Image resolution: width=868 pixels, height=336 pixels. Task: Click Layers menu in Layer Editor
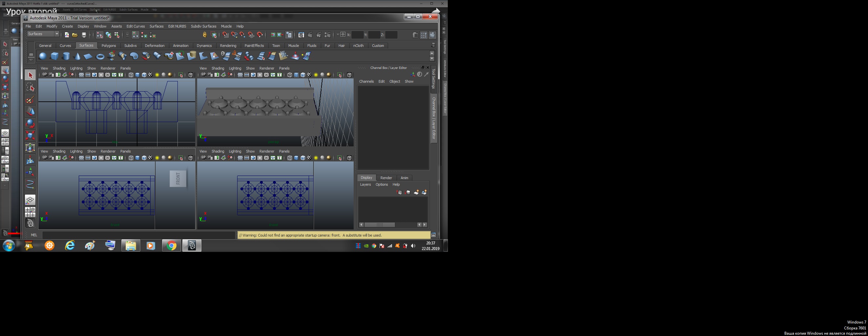pyautogui.click(x=365, y=184)
